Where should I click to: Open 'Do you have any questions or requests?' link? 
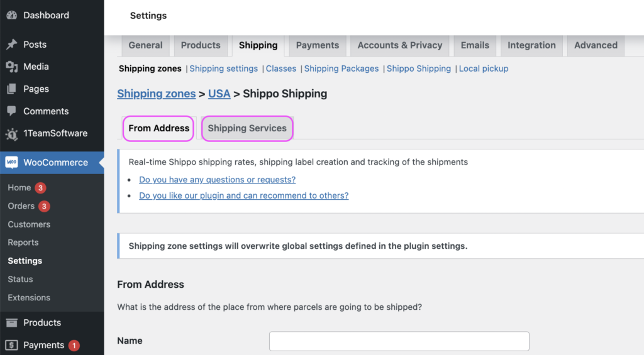pos(217,180)
